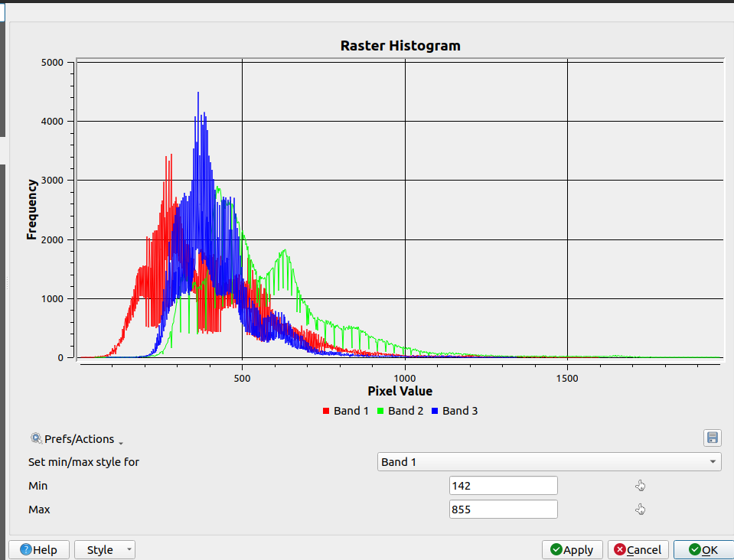Click the Max value input showing 855

(x=503, y=509)
